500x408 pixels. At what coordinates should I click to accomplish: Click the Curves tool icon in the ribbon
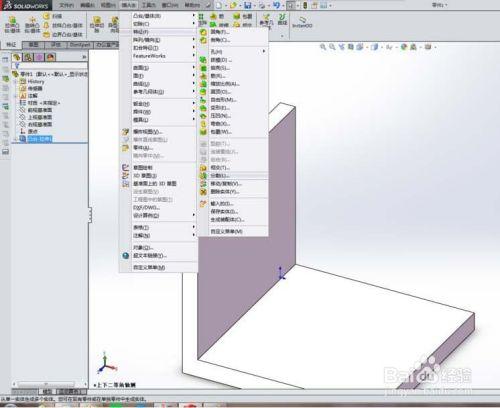click(282, 19)
